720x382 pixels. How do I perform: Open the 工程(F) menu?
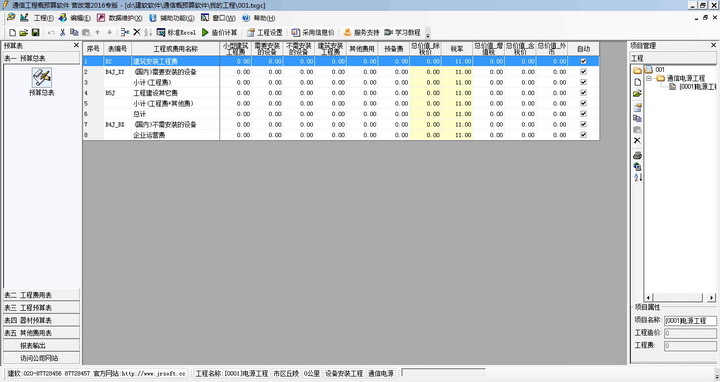(x=44, y=18)
